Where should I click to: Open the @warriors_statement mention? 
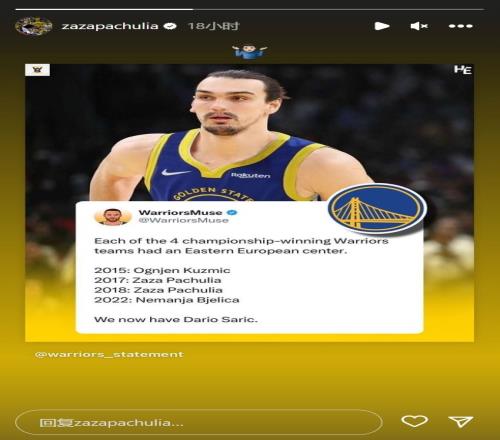pyautogui.click(x=109, y=354)
